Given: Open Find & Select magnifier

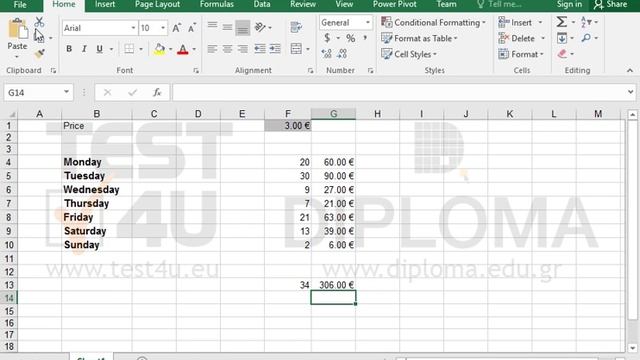Looking at the screenshot, I should tap(586, 38).
